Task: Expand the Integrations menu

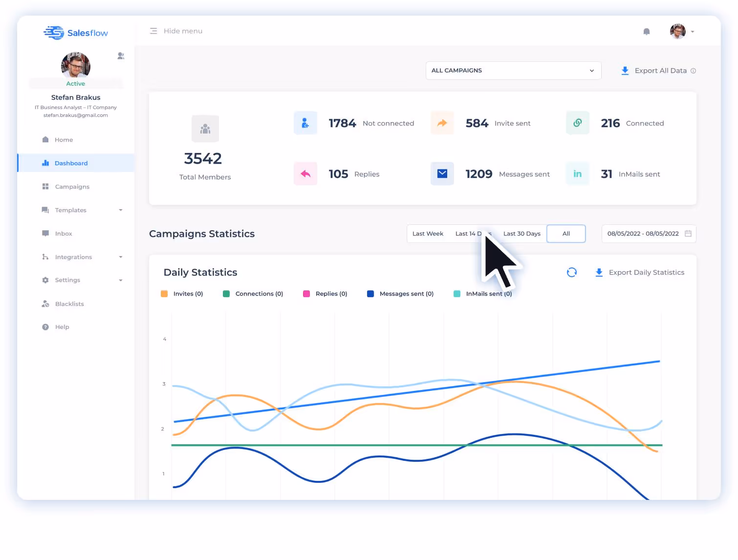Action: coord(73,257)
